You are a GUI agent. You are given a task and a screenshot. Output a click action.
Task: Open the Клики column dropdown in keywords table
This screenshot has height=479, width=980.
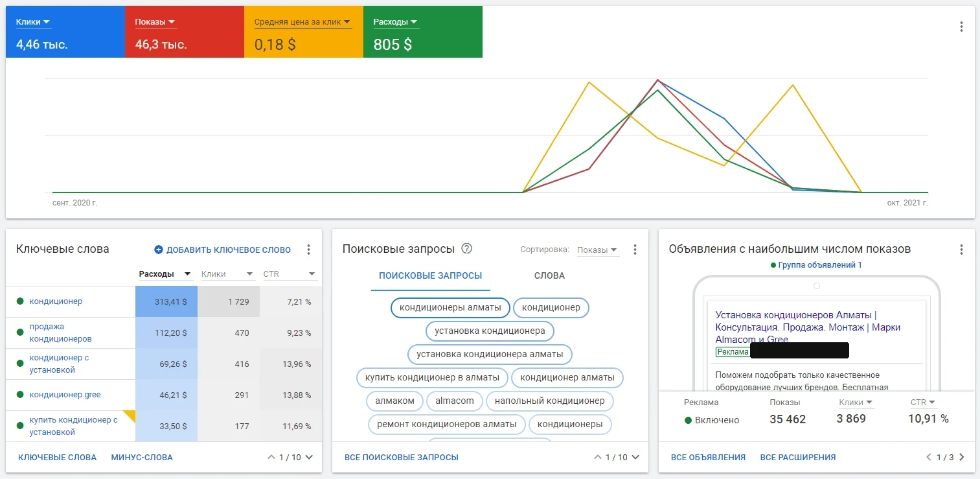227,274
